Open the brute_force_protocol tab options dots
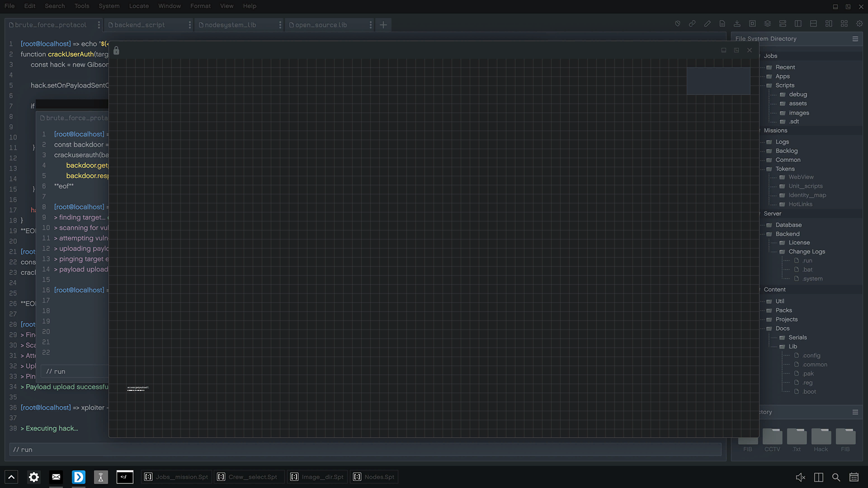This screenshot has width=868, height=488. (x=99, y=25)
